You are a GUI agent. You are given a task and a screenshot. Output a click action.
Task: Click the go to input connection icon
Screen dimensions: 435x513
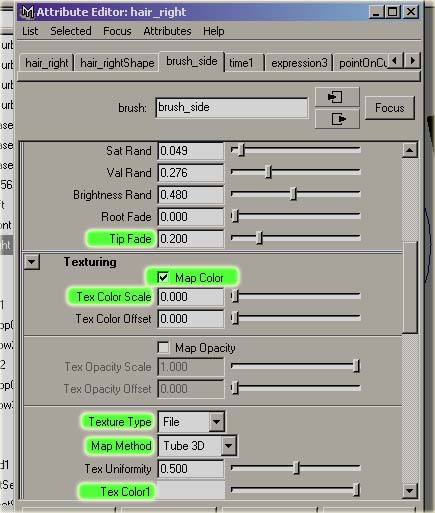point(337,97)
